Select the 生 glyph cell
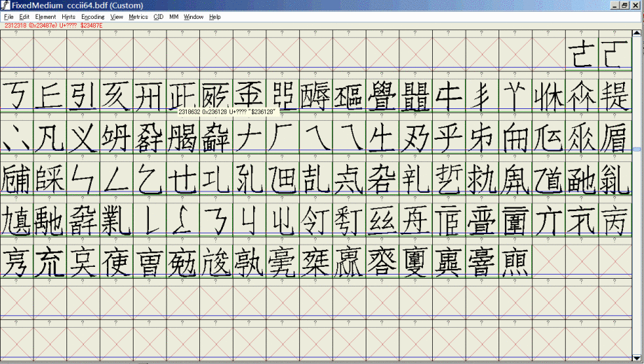The width and height of the screenshot is (644, 364). pos(382,138)
